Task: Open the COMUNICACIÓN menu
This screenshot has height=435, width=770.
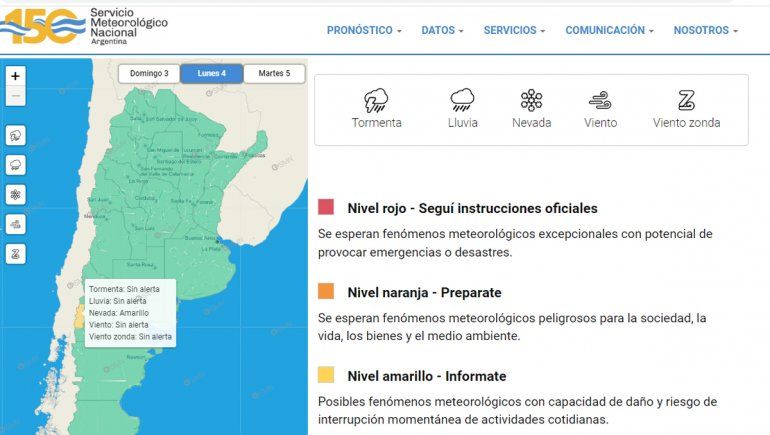Action: click(x=609, y=31)
